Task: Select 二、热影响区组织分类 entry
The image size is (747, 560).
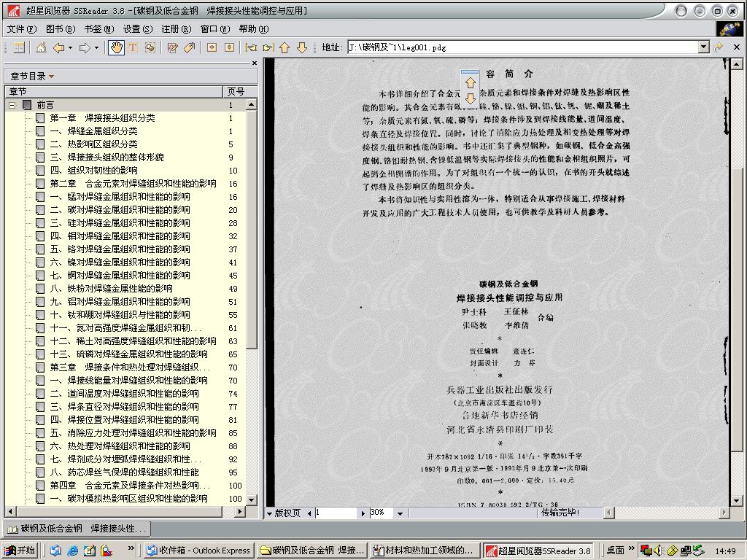Action: (x=94, y=144)
